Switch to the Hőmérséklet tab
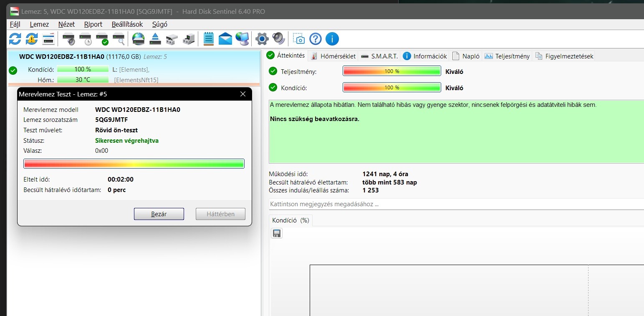The image size is (644, 316). click(x=333, y=56)
